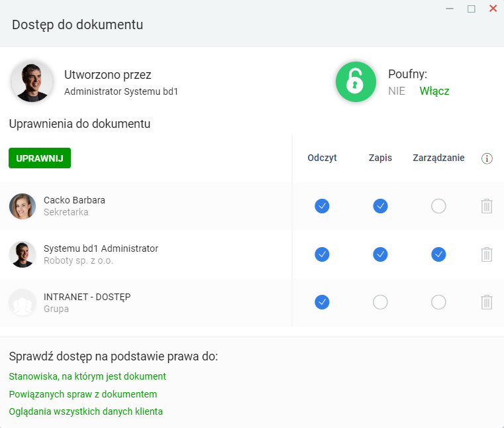This screenshot has width=504, height=428.
Task: Minimize the Dostęp do dokumentu window
Action: click(x=450, y=9)
